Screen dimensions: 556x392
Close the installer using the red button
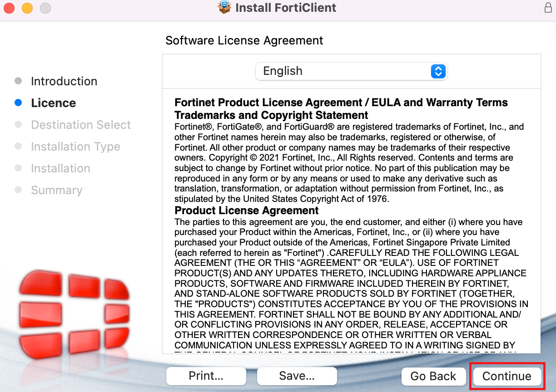[9, 8]
